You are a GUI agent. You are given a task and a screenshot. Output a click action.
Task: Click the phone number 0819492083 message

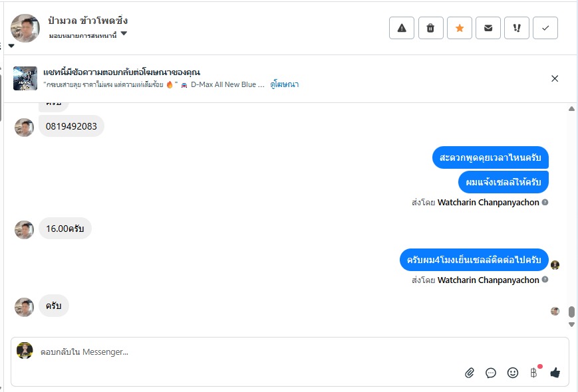[x=71, y=126]
